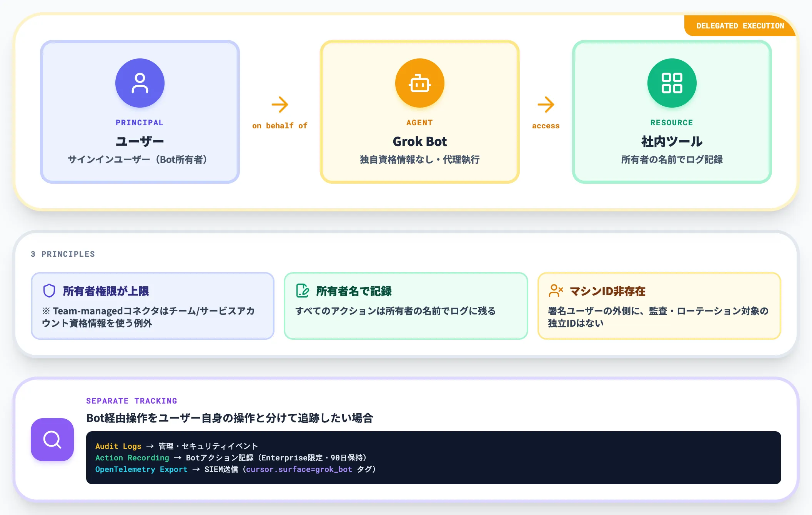This screenshot has height=515, width=812.
Task: Click the cursor.surface=grok_bot tag text
Action: [x=299, y=469]
